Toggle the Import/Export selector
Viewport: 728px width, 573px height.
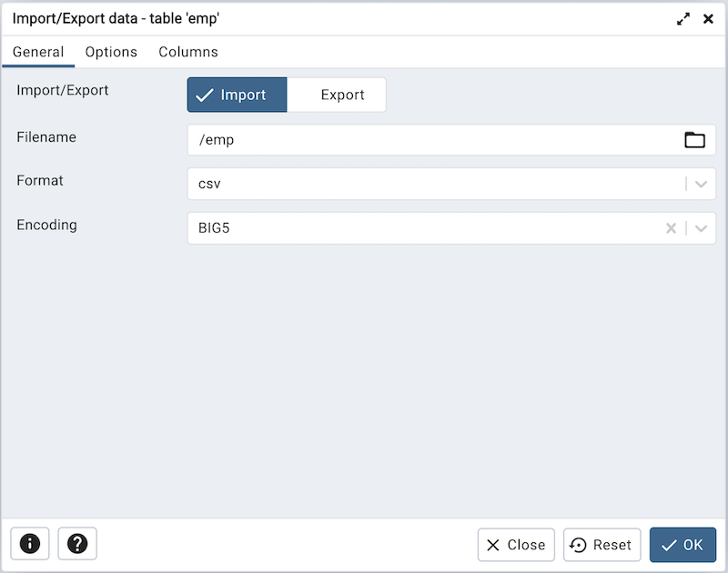pyautogui.click(x=287, y=94)
